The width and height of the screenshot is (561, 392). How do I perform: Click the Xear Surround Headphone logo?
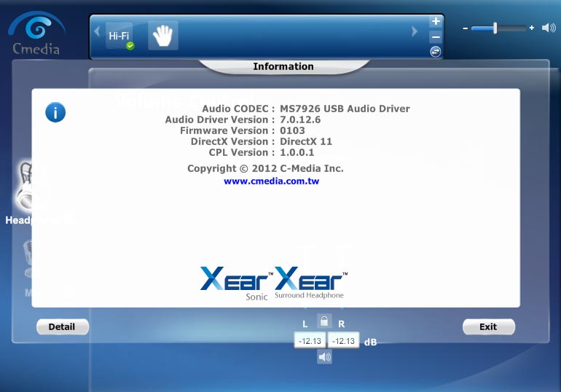pyautogui.click(x=311, y=283)
